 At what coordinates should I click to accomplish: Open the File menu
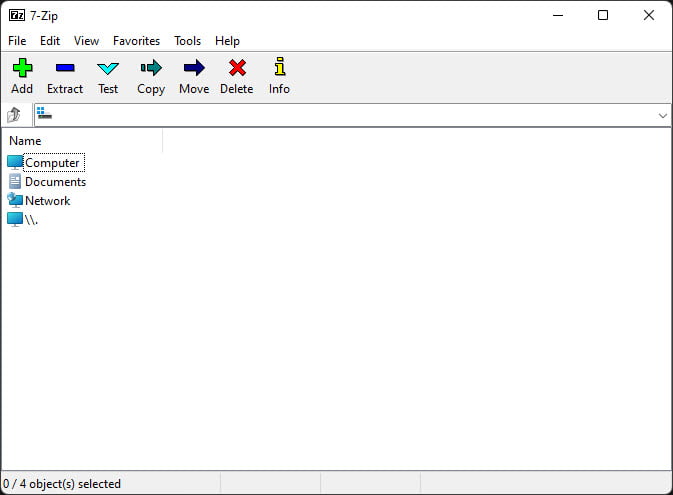click(x=17, y=41)
